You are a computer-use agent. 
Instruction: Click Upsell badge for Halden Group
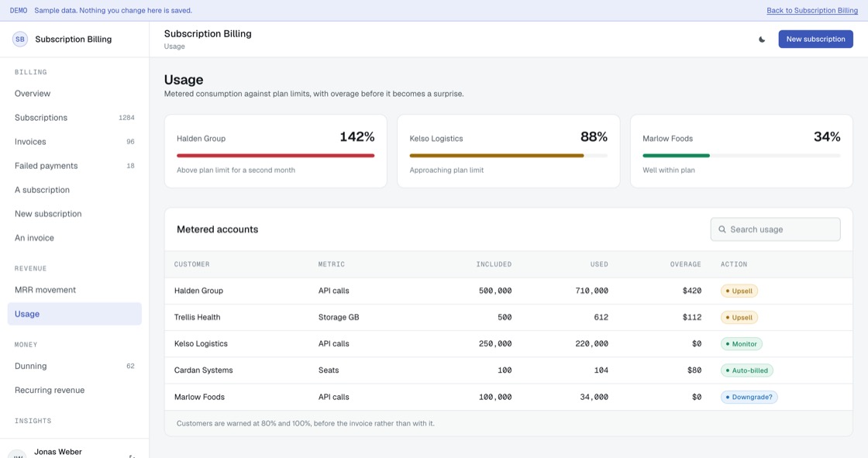[x=739, y=291]
